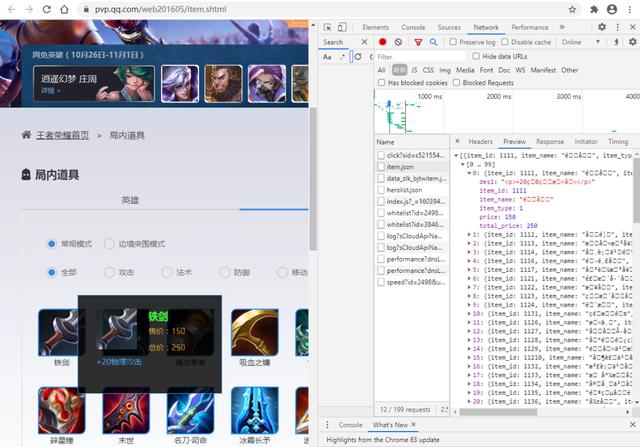Select the 名刀·司命 item icon

tap(190, 410)
